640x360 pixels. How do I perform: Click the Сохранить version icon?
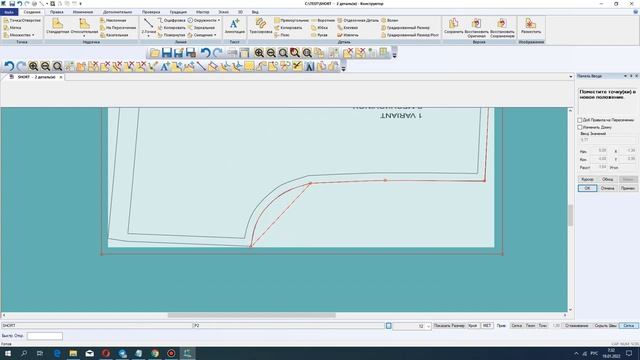453,26
